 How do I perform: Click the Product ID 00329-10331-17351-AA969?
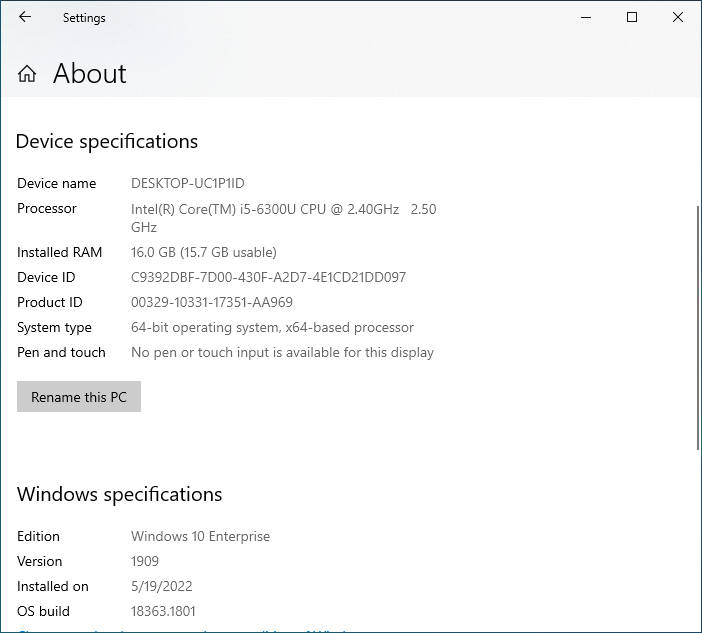click(211, 302)
